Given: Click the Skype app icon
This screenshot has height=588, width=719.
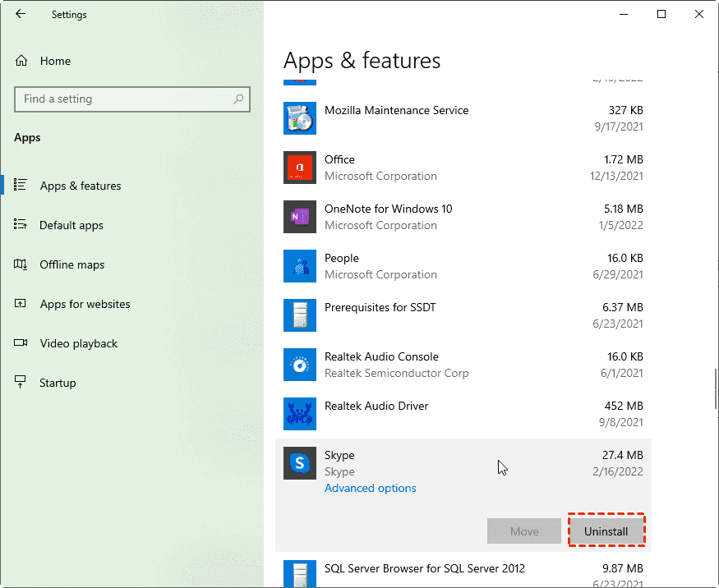Looking at the screenshot, I should coord(299,463).
